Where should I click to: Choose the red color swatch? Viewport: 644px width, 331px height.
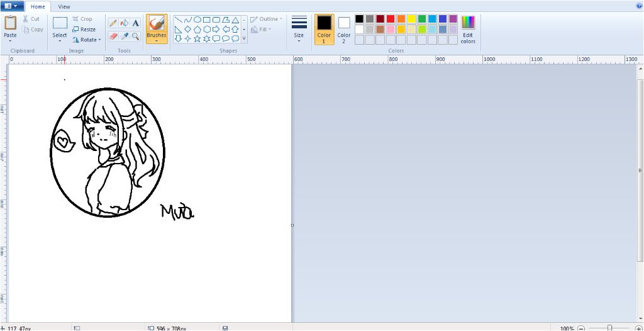tap(391, 19)
